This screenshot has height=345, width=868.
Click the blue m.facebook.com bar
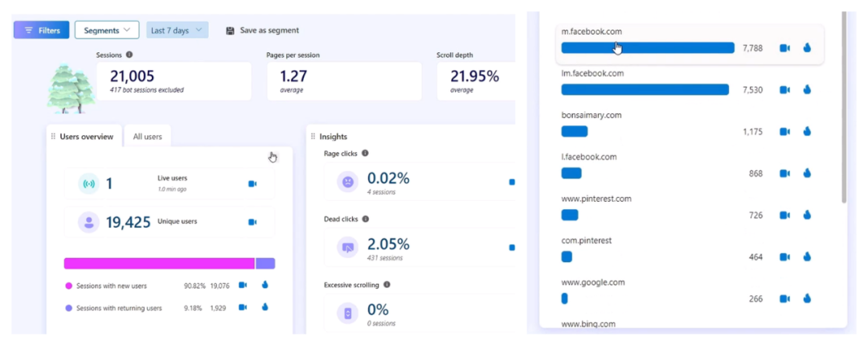(x=648, y=48)
